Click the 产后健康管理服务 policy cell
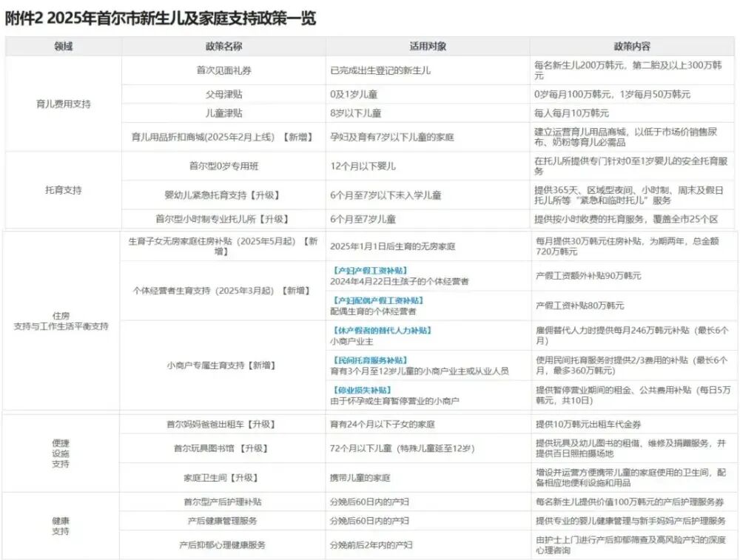 point(222,521)
